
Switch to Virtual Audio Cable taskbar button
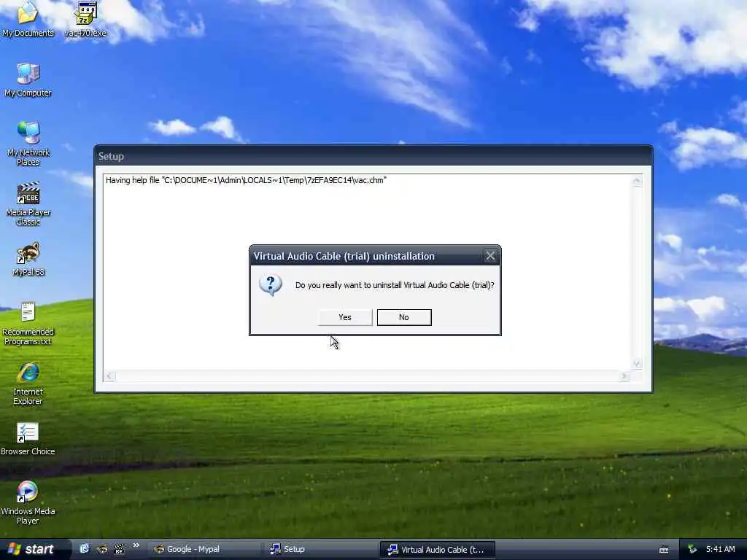[438, 549]
